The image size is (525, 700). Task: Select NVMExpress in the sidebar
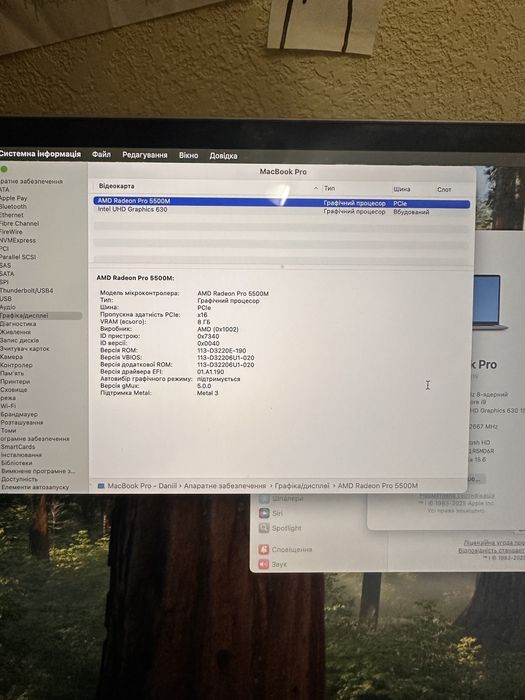pyautogui.click(x=18, y=240)
